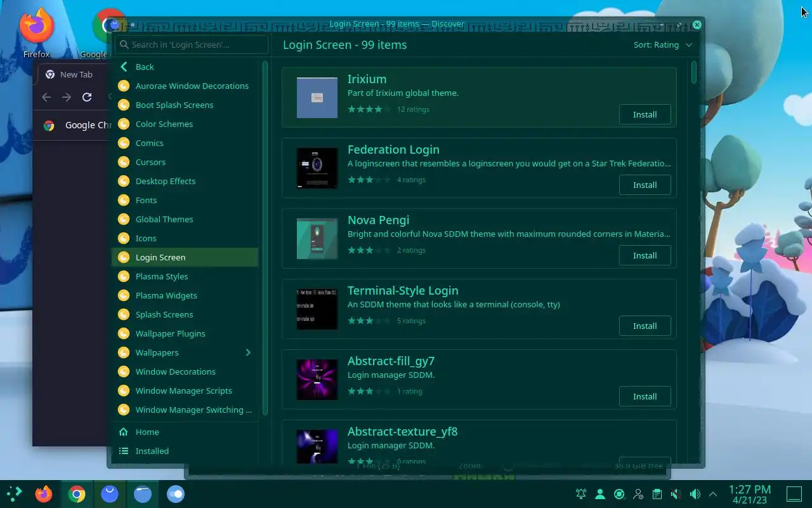This screenshot has height=508, width=812.
Task: Switch to Chrome in the taskbar
Action: pos(77,493)
